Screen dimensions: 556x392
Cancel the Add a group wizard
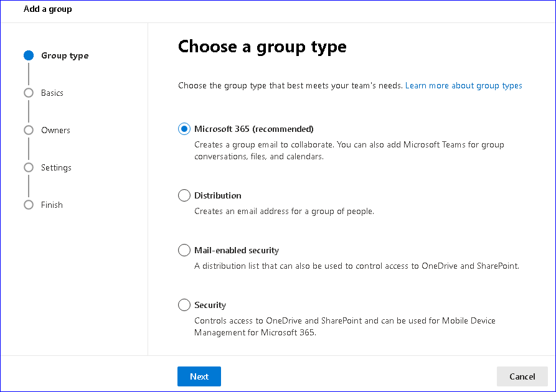click(x=522, y=376)
